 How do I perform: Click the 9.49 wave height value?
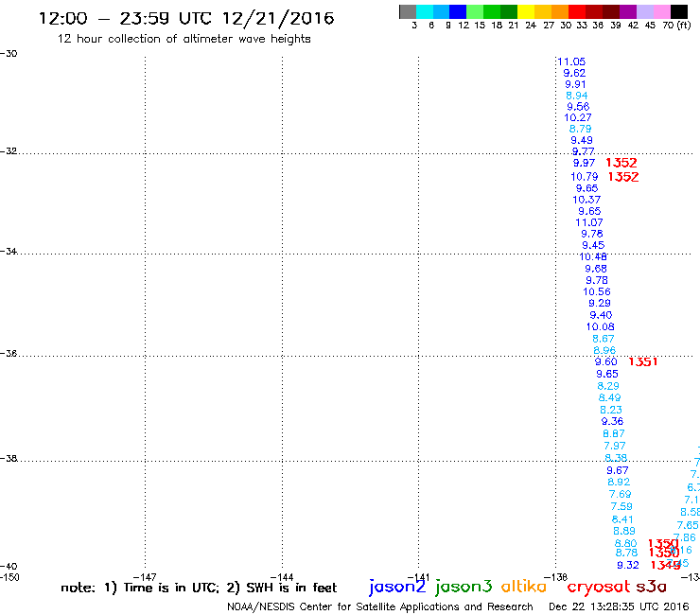click(582, 140)
